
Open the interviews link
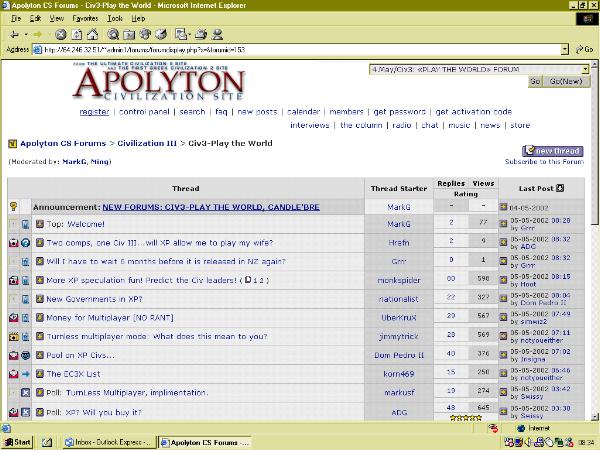click(310, 125)
